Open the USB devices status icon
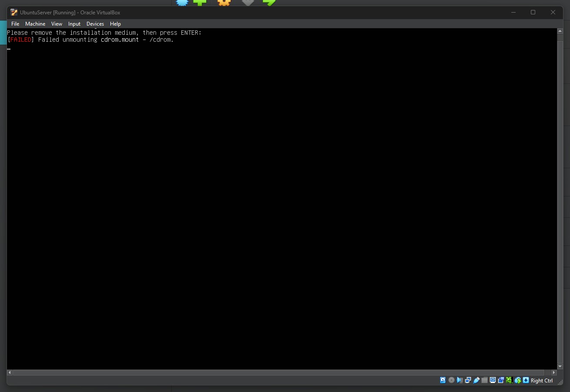 coord(477,380)
